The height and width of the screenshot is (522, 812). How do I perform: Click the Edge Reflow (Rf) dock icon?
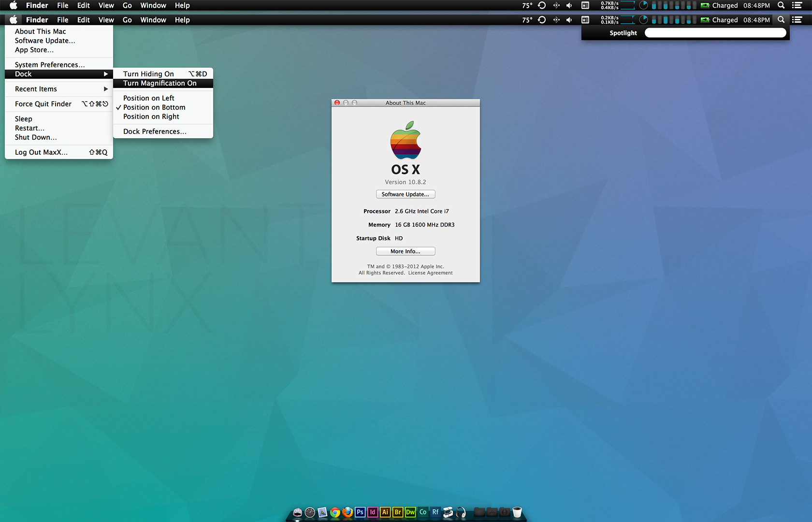(435, 512)
